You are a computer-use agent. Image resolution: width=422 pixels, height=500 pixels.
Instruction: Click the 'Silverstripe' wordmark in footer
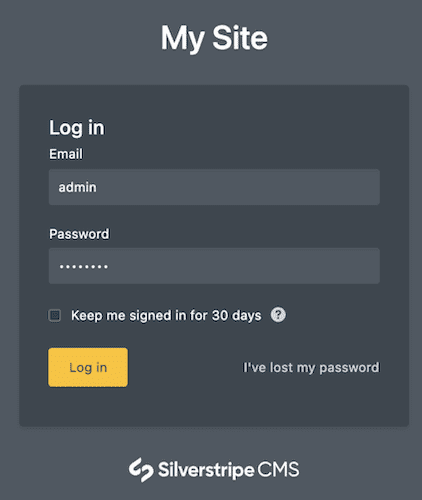pos(206,470)
